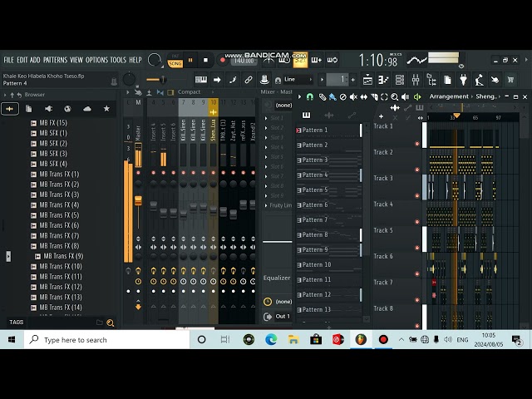Viewport: 532px width, 399px height.
Task: Open the Playlist options menu arrow
Action: click(299, 97)
